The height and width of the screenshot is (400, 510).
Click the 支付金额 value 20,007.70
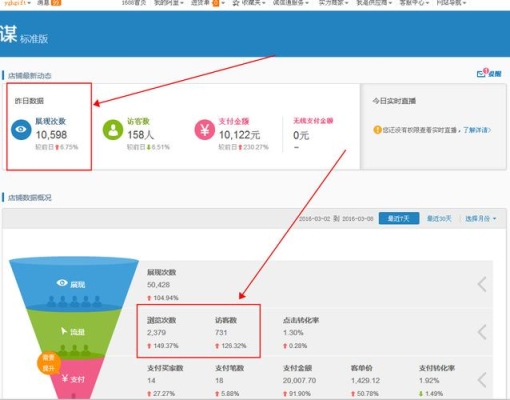pos(300,380)
